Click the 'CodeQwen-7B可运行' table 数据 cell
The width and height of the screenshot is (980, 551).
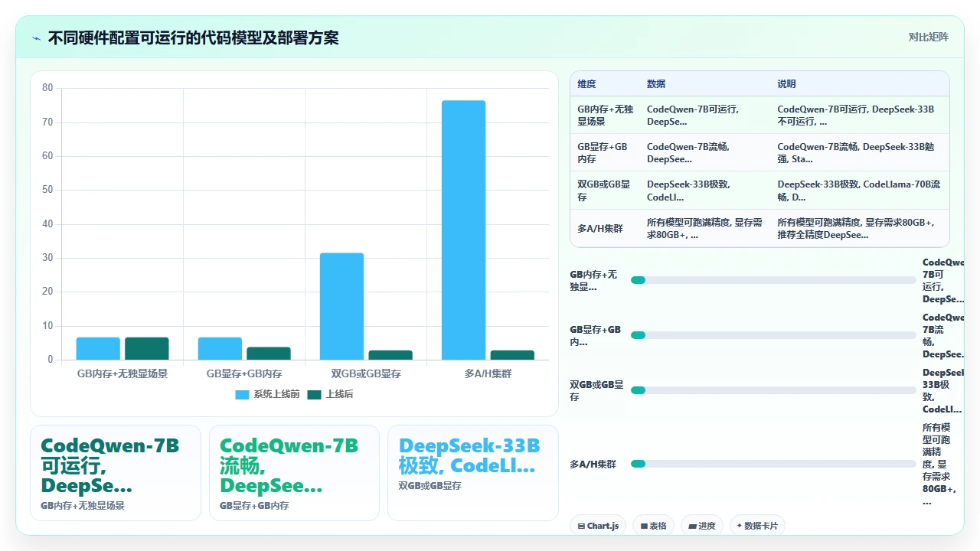click(x=705, y=115)
